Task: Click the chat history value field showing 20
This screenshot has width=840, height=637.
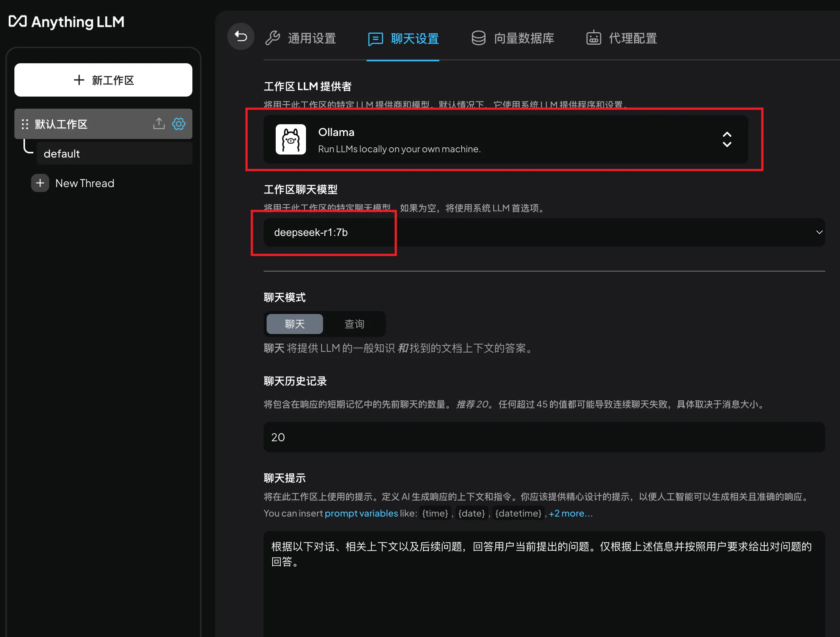Action: [543, 437]
